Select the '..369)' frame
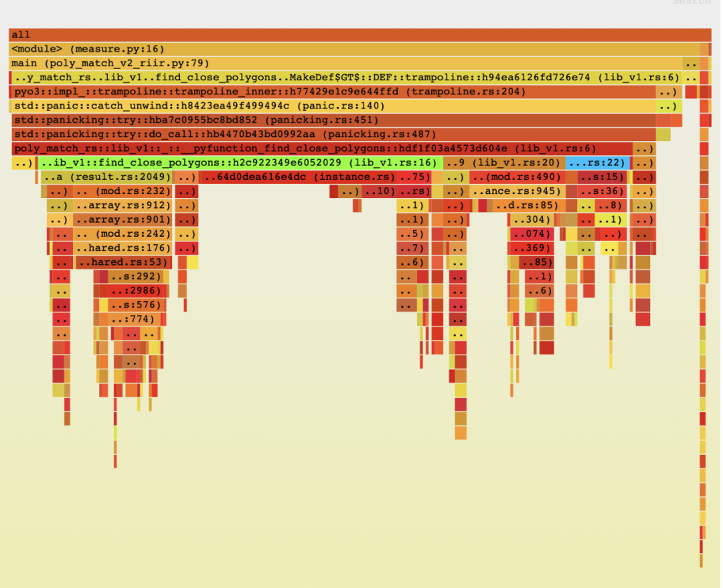The height and width of the screenshot is (588, 723). click(531, 249)
